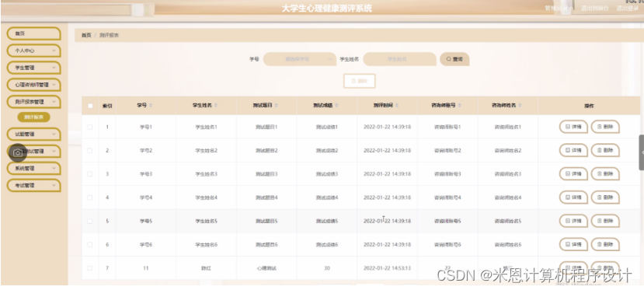644x290 pixels.
Task: Open 首页 in the sidebar
Action: [33, 33]
